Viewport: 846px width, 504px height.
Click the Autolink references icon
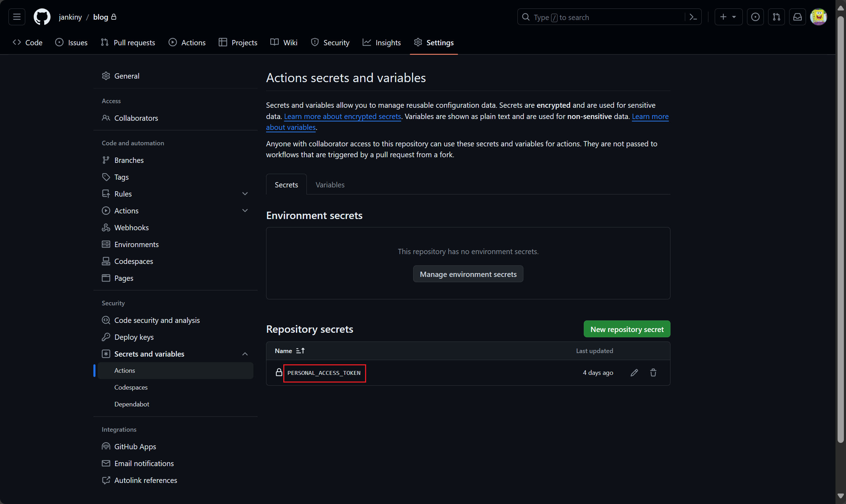coord(106,480)
